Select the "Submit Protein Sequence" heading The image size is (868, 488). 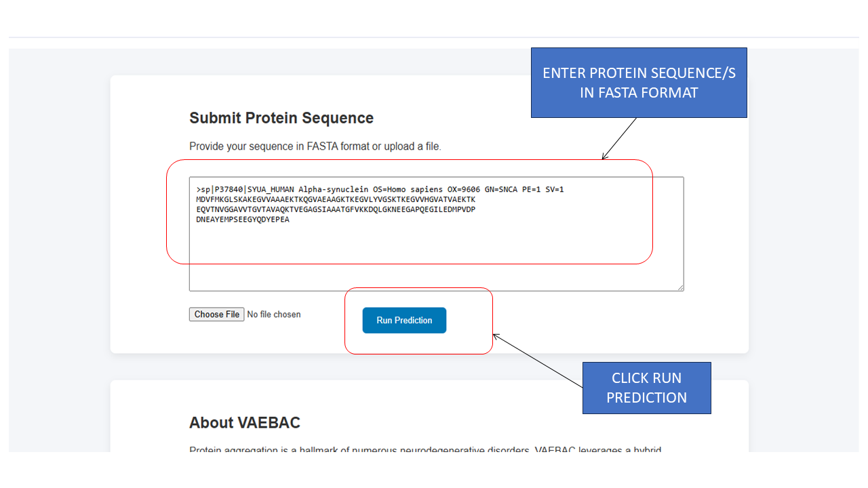tap(281, 118)
